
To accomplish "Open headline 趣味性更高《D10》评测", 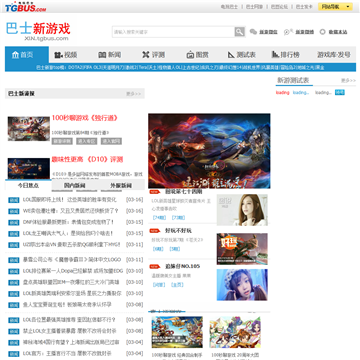I will pos(87,159).
